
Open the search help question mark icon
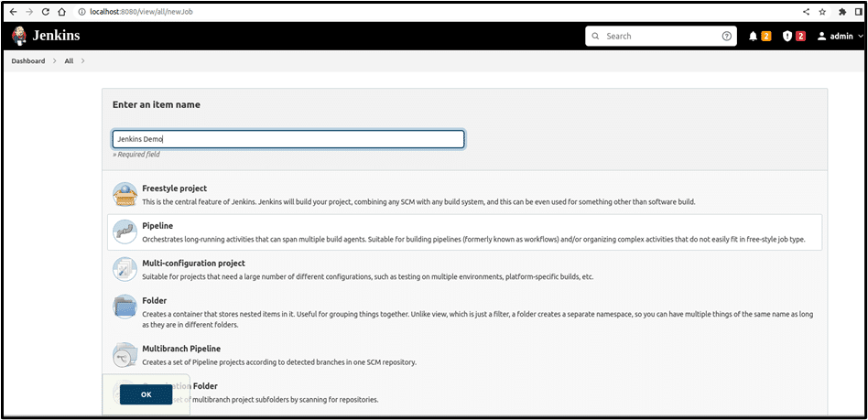(x=727, y=36)
